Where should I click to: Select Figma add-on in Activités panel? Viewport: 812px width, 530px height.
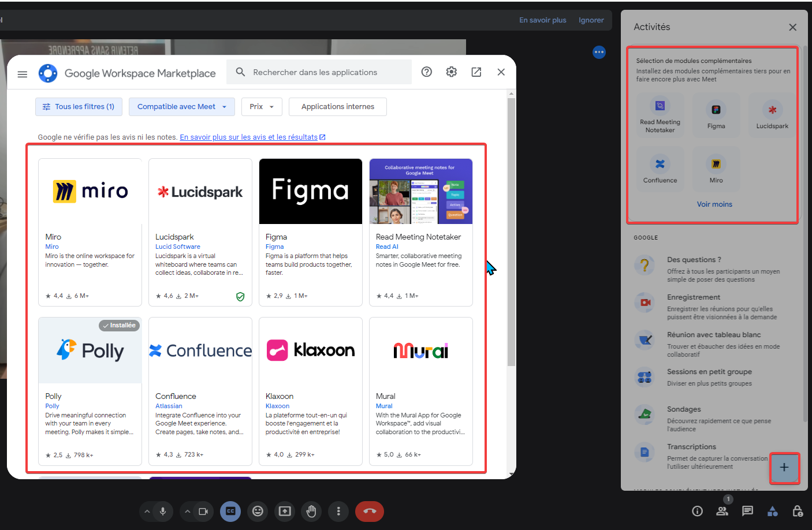(x=716, y=115)
